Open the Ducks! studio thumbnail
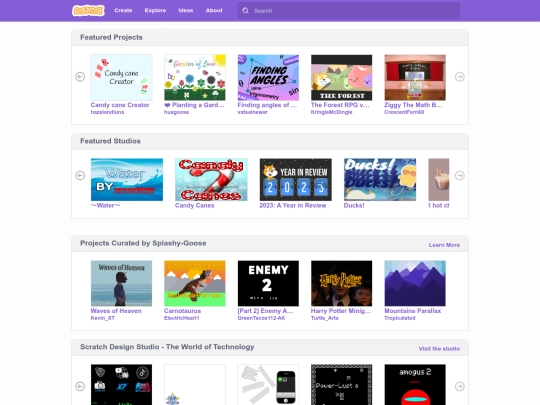This screenshot has width=540, height=405. 380,179
